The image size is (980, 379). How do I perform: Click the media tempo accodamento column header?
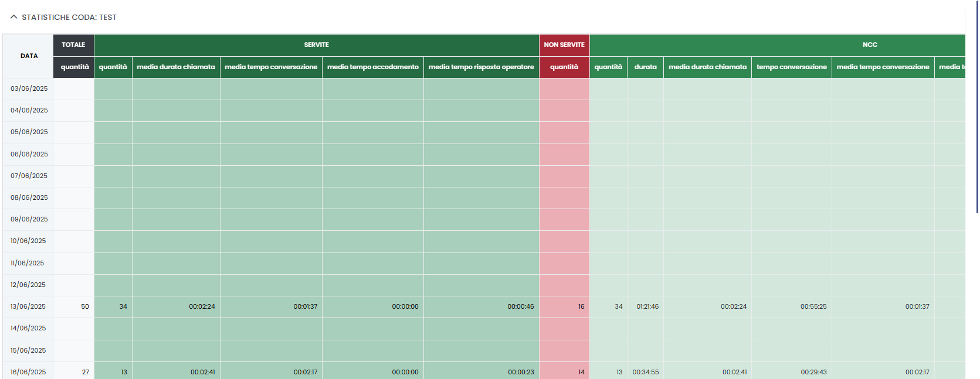coord(372,67)
